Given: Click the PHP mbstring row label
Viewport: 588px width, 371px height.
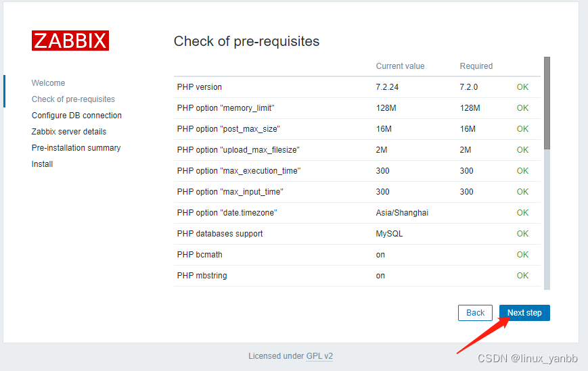Looking at the screenshot, I should pyautogui.click(x=202, y=276).
